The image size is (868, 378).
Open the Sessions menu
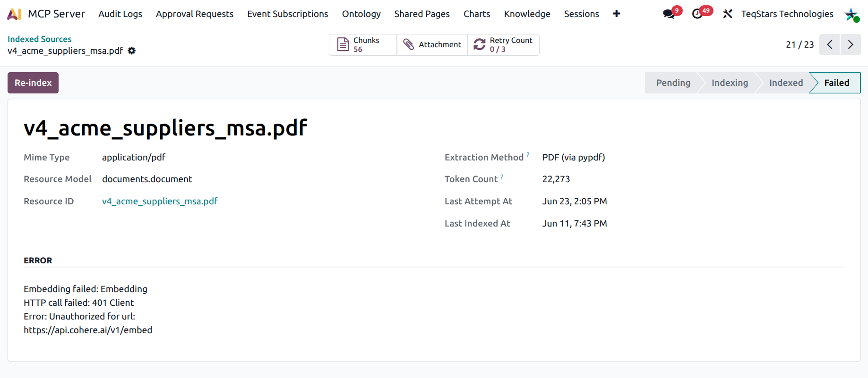pos(582,14)
